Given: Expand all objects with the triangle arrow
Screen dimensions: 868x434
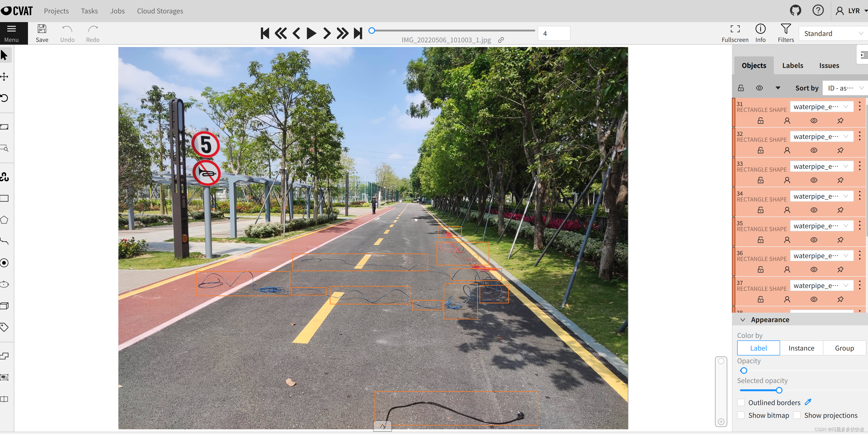Looking at the screenshot, I should click(x=778, y=88).
